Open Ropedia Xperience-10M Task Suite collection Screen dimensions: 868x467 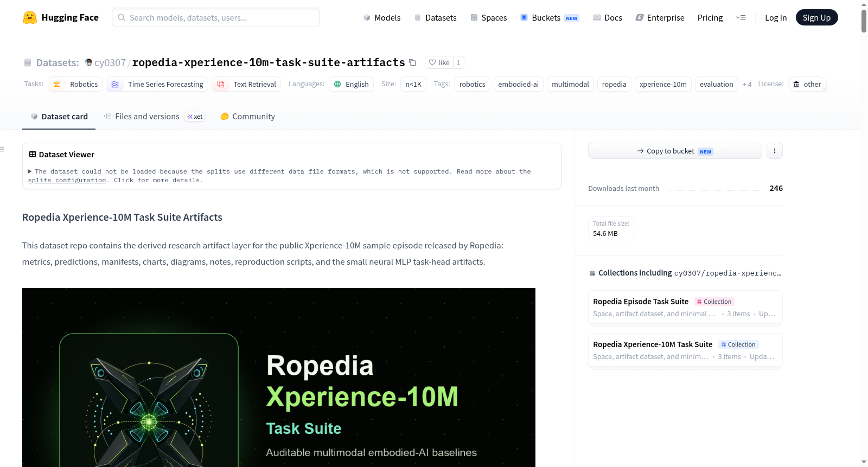685,350
